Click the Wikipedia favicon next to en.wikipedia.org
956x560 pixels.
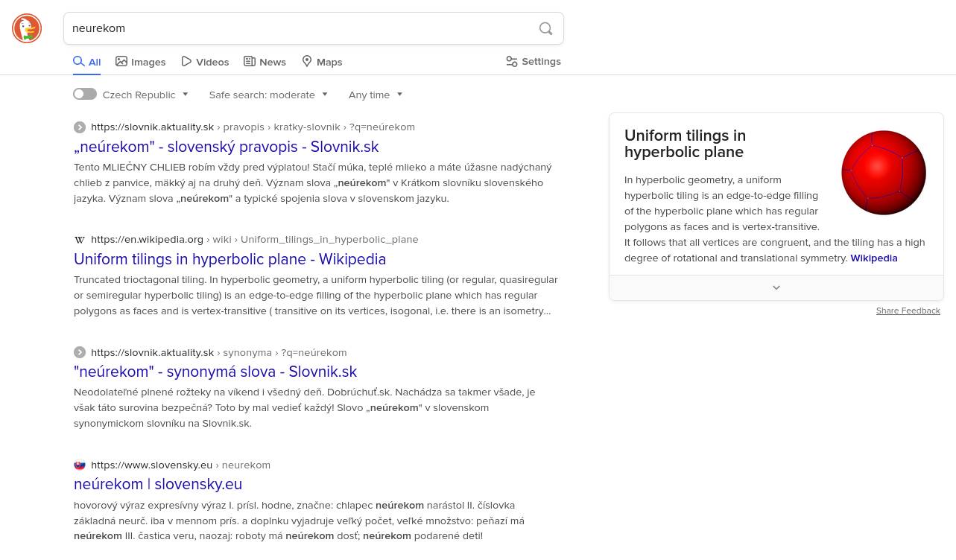(x=80, y=240)
